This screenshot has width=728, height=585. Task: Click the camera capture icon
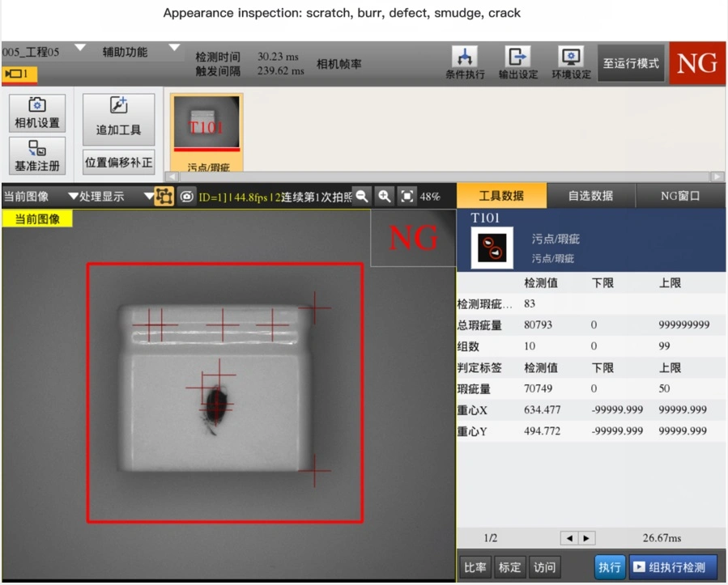coord(186,197)
